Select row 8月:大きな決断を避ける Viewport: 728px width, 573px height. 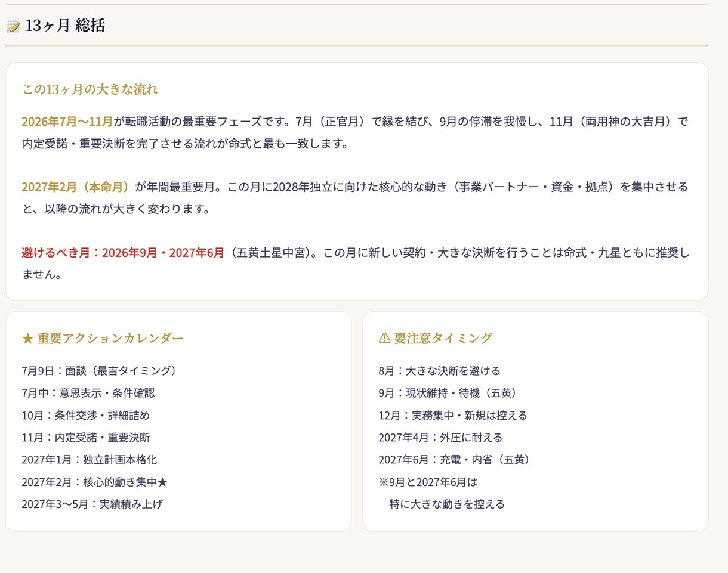(440, 371)
